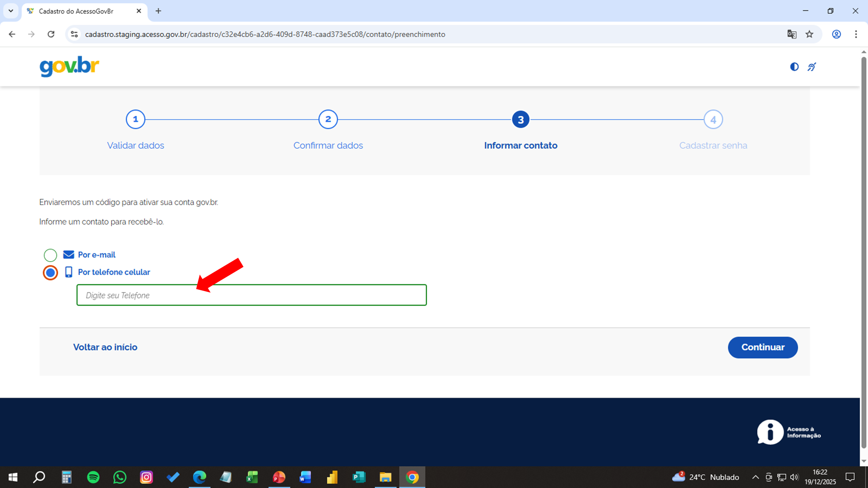Show hidden system tray icons chevron
The image size is (868, 488).
tap(755, 477)
